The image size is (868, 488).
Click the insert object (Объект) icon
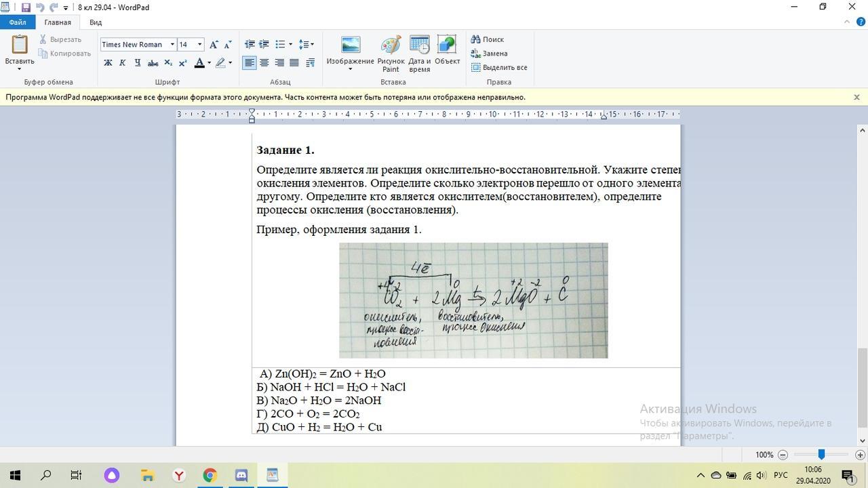pyautogui.click(x=447, y=46)
